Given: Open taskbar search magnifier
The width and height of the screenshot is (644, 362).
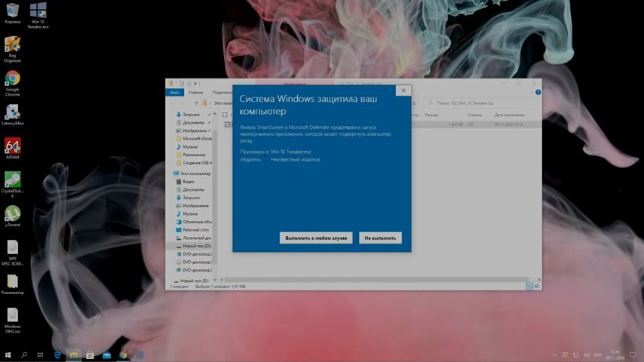Looking at the screenshot, I should pyautogui.click(x=24, y=354).
